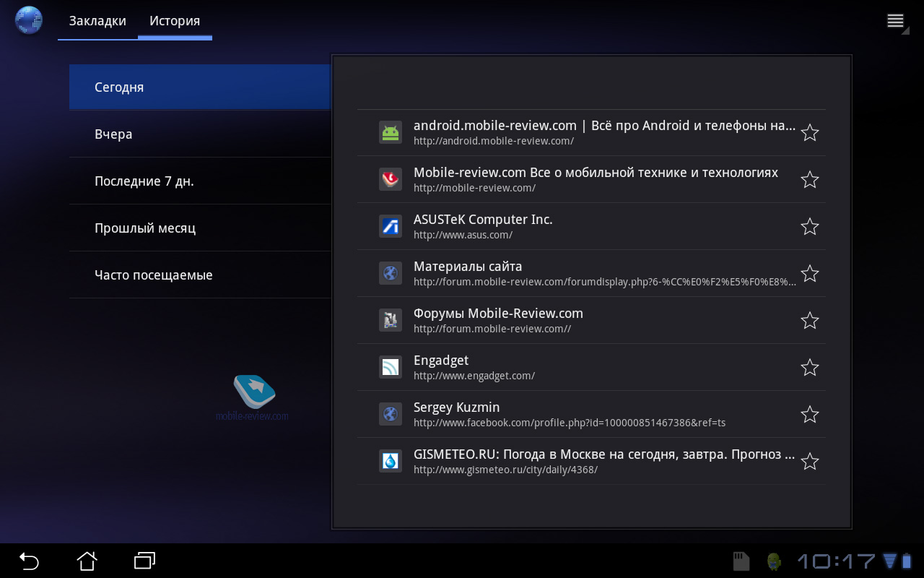This screenshot has height=578, width=924.
Task: Switch to the Закладки tab
Action: point(97,21)
